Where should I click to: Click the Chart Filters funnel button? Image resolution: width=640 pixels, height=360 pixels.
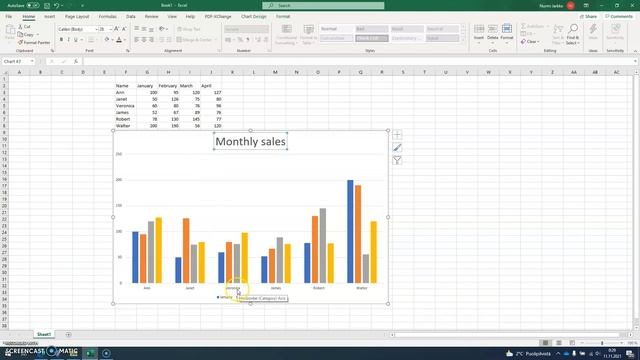click(397, 160)
